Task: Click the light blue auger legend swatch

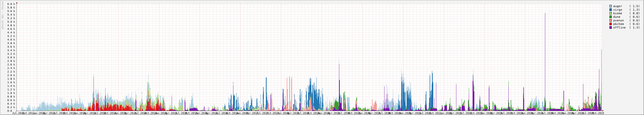Action: [x=610, y=6]
